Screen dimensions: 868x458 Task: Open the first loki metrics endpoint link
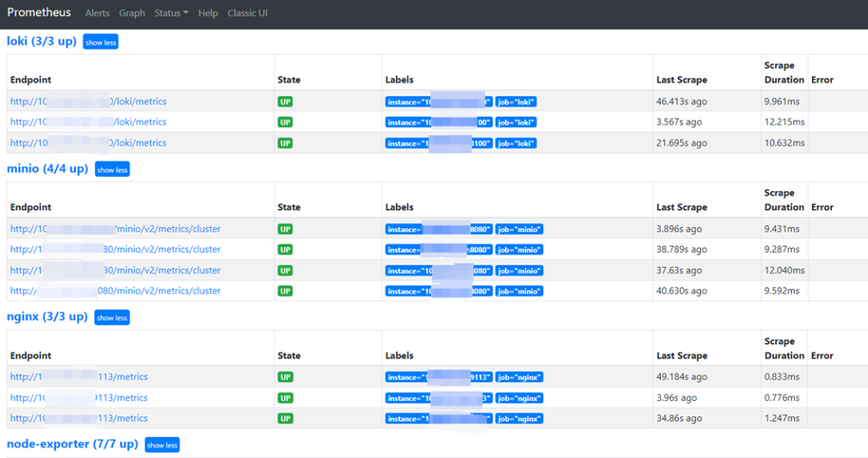tap(88, 102)
